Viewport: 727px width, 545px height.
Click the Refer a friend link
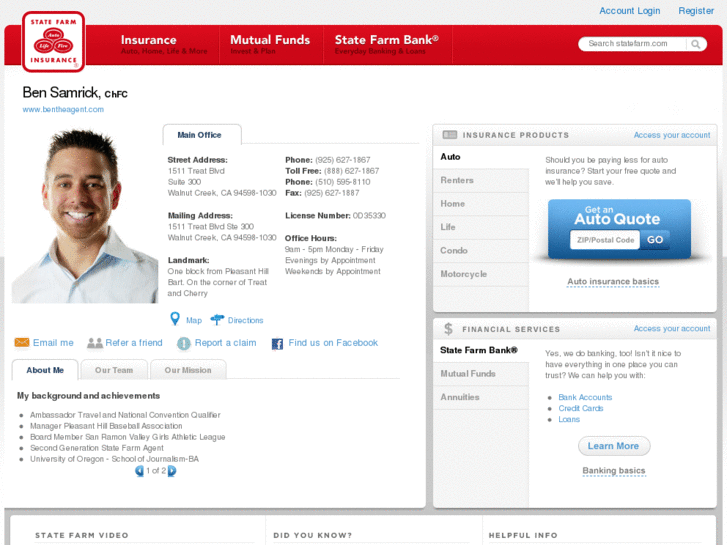134,343
